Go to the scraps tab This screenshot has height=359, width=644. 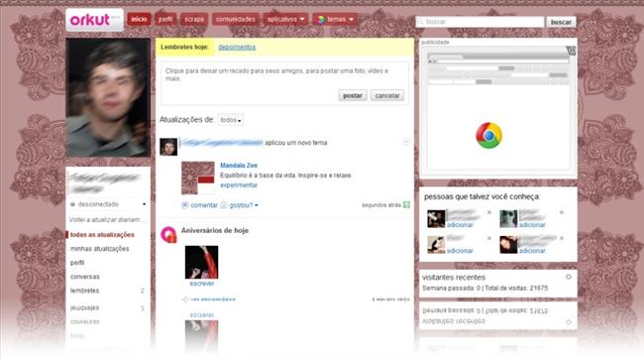pyautogui.click(x=194, y=19)
